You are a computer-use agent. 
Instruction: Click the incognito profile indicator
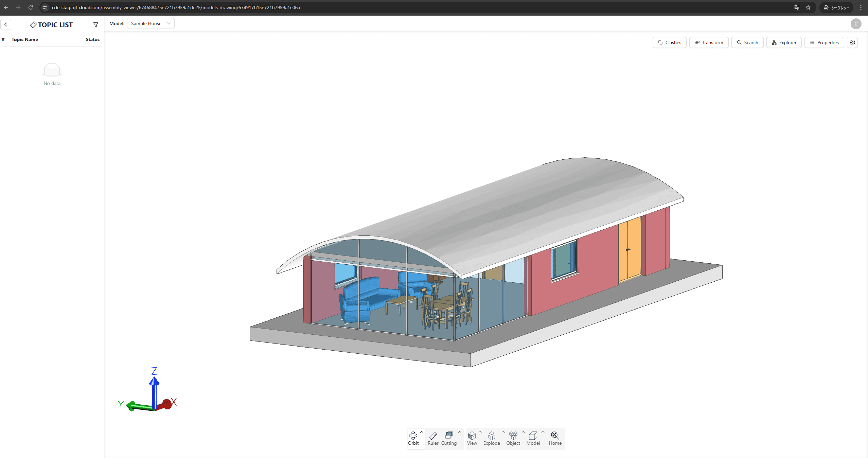pyautogui.click(x=836, y=7)
